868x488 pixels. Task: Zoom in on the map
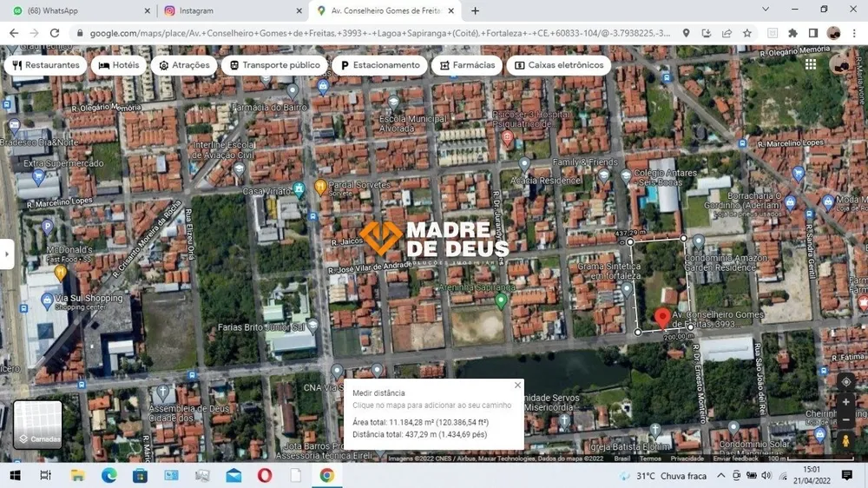pos(845,401)
